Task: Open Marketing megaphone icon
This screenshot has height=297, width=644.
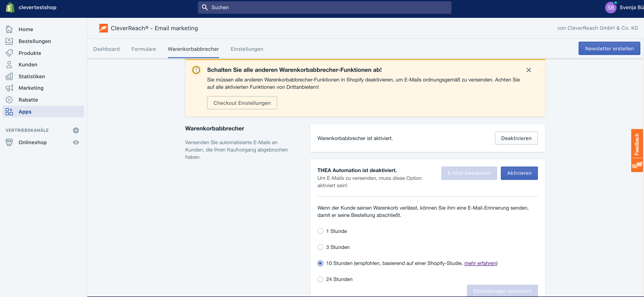Action: point(9,88)
